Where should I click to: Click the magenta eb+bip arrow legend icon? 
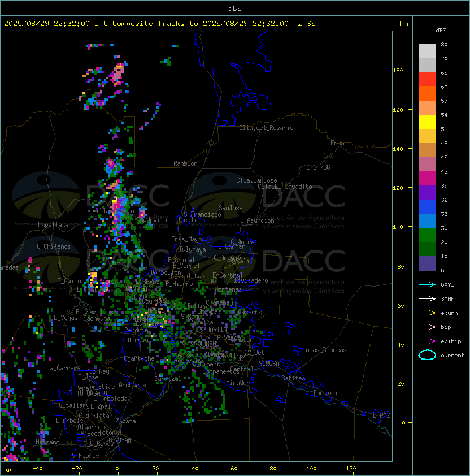point(427,341)
